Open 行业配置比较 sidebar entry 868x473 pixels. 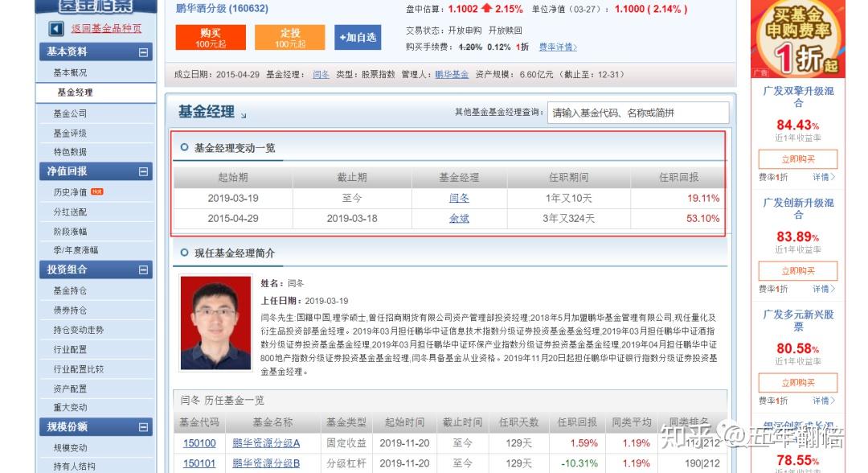[79, 369]
